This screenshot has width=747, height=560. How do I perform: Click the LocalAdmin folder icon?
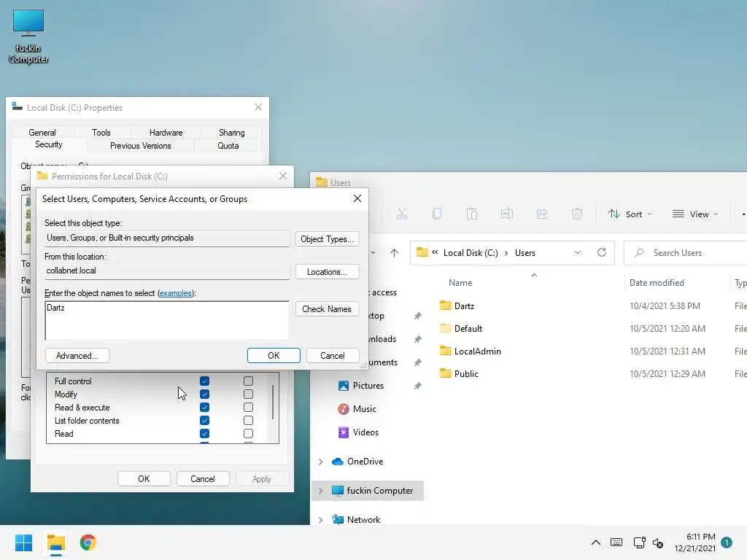pos(446,351)
